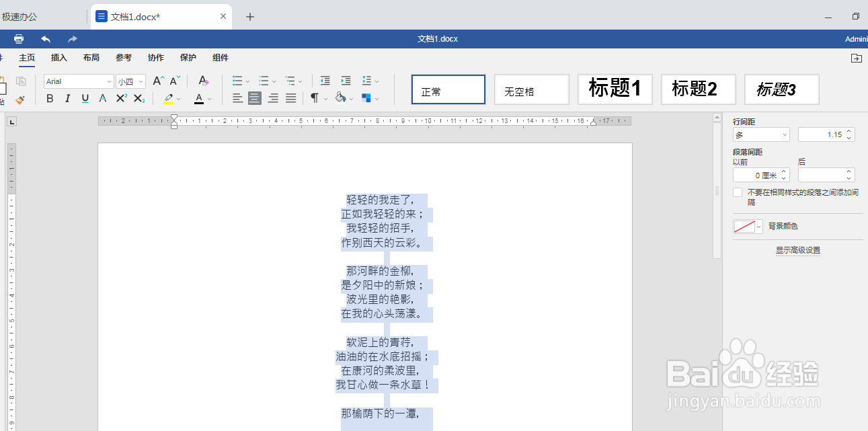Decrease the font size

coord(175,81)
